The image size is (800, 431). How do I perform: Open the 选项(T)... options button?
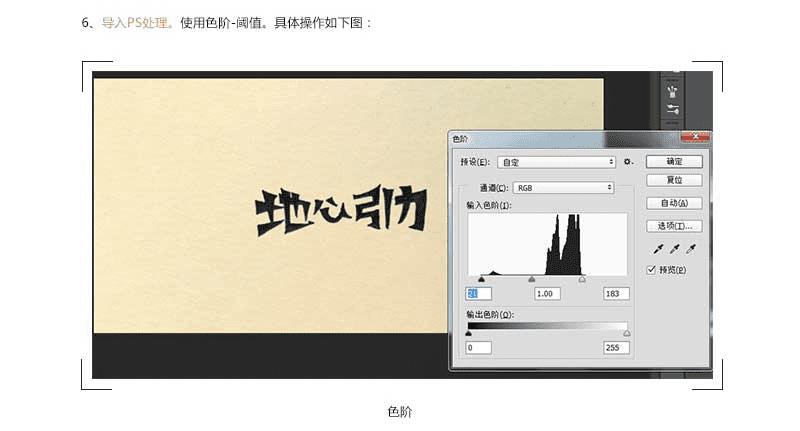coord(674,226)
